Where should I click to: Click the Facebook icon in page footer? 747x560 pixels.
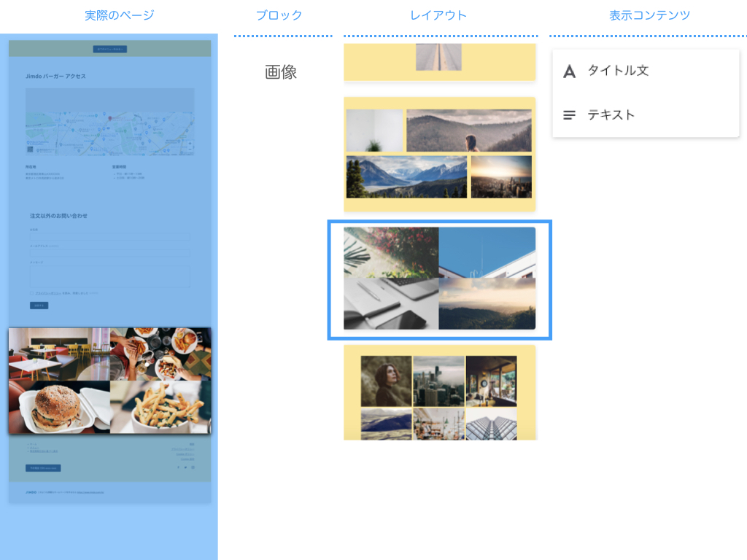coord(179,467)
